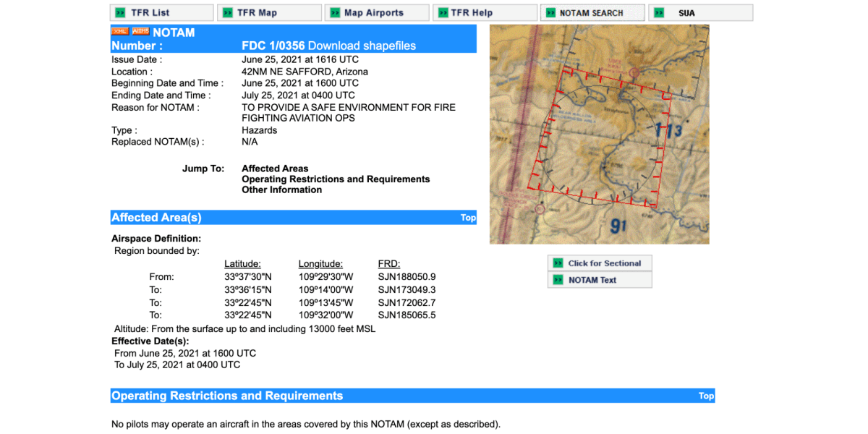This screenshot has height=434, width=868.
Task: Open Map Airports from the top navigation
Action: 375,13
